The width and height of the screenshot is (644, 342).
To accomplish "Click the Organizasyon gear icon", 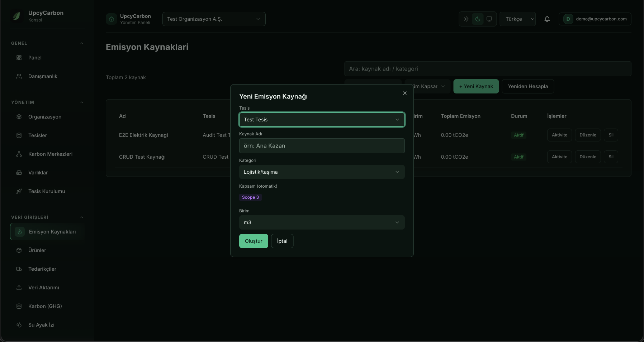I will click(19, 117).
